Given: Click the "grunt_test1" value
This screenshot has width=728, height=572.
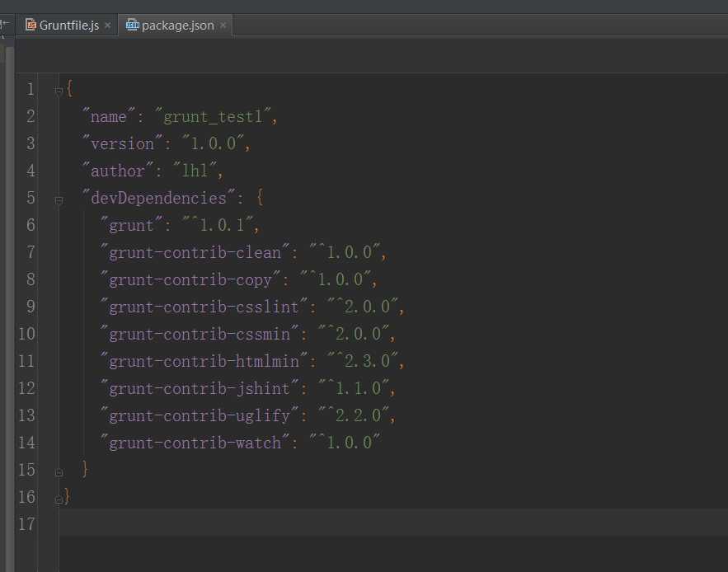Looking at the screenshot, I should click(213, 116).
